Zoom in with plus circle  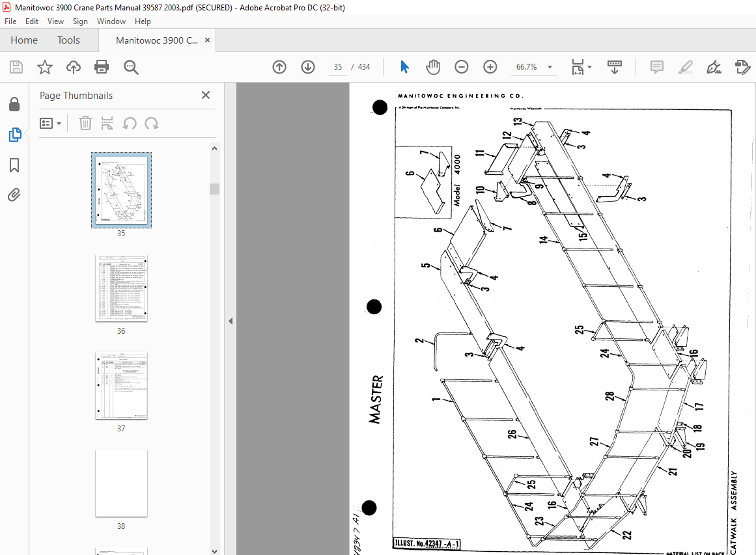pyautogui.click(x=490, y=67)
